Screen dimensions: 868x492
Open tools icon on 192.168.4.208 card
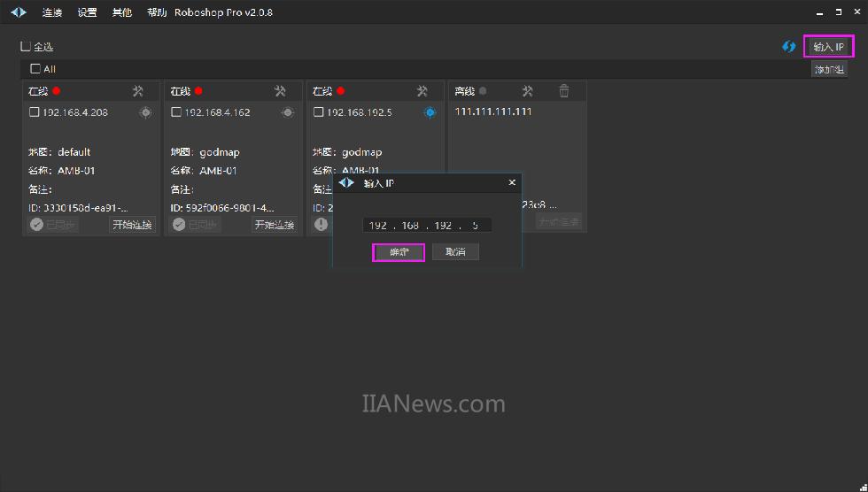pos(138,91)
